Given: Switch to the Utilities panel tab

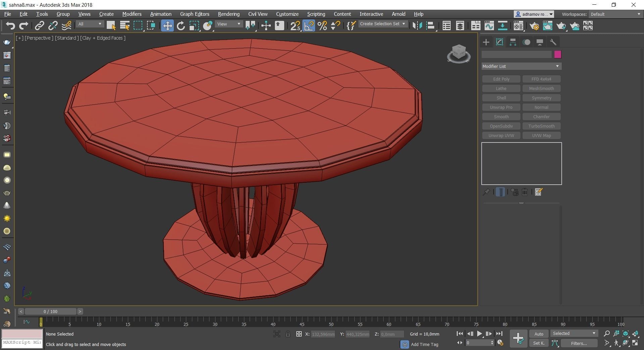Looking at the screenshot, I should click(553, 42).
